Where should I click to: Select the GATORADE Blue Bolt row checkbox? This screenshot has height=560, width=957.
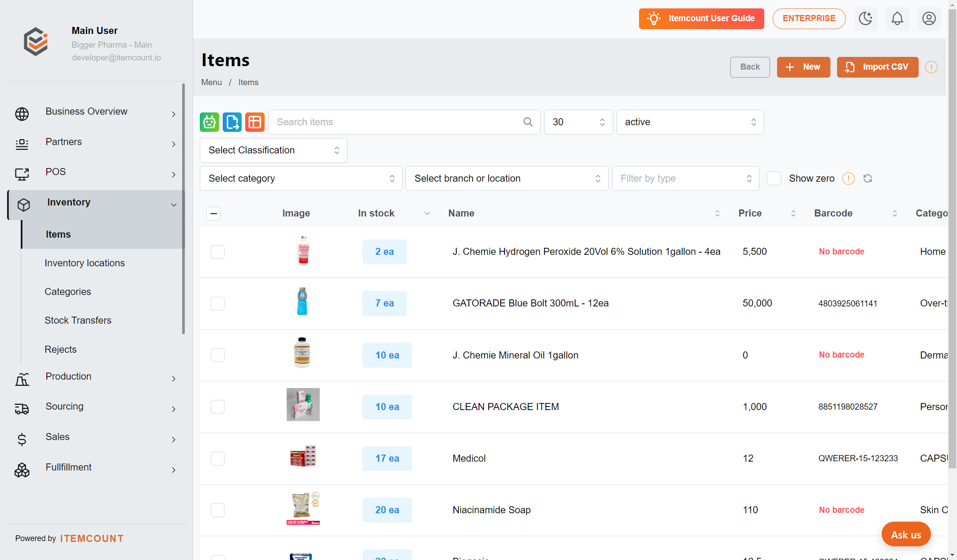coord(217,304)
